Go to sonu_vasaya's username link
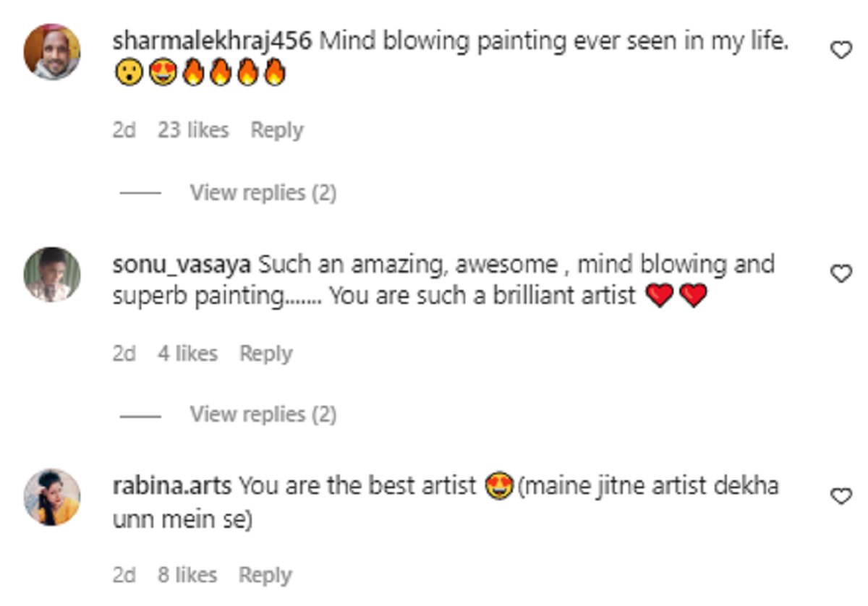This screenshot has height=606, width=868. coord(182,265)
